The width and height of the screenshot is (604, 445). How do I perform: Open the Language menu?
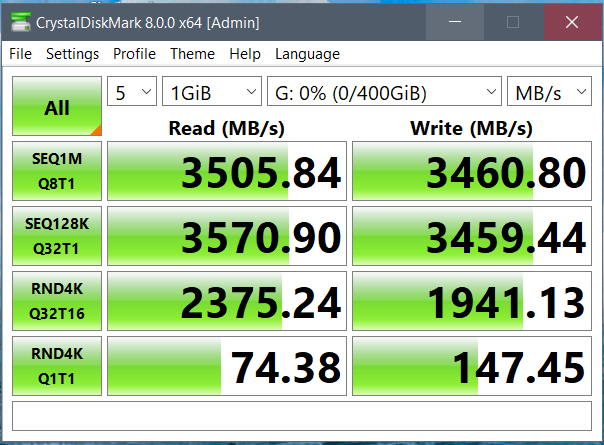[x=307, y=54]
